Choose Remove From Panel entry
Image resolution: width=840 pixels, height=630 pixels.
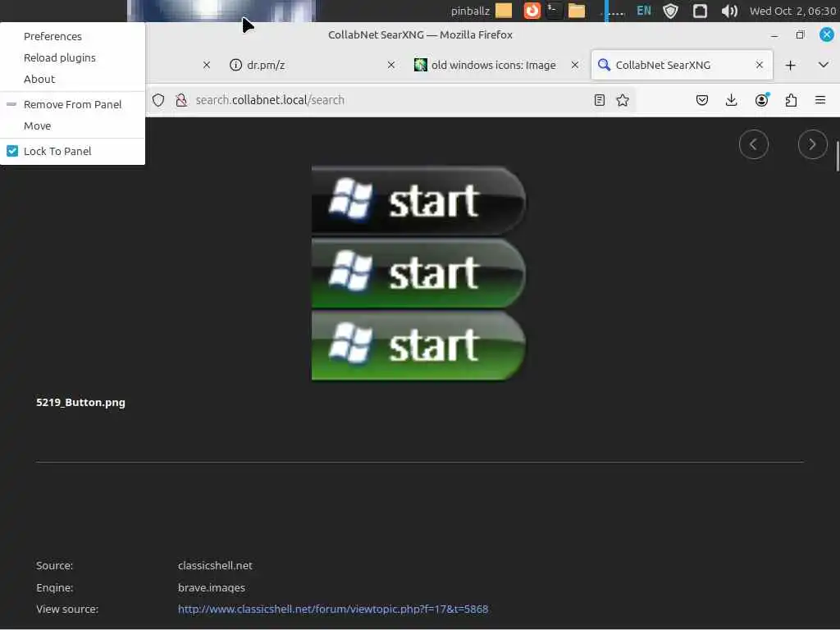[x=72, y=104]
